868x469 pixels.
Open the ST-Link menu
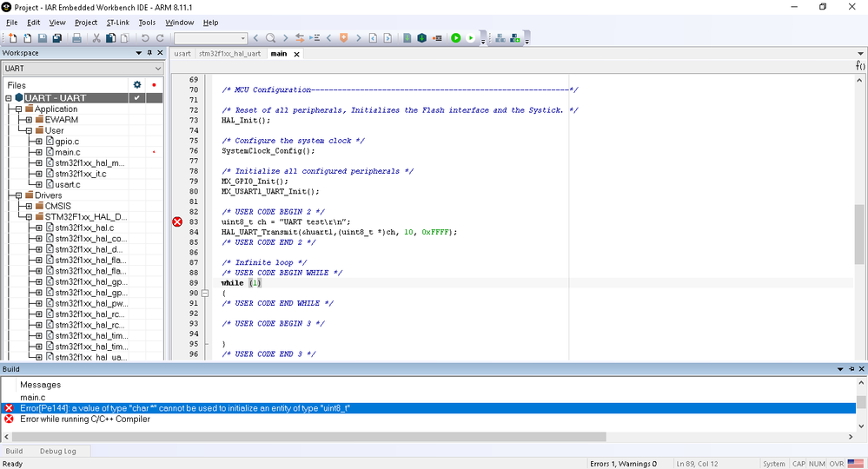[118, 23]
